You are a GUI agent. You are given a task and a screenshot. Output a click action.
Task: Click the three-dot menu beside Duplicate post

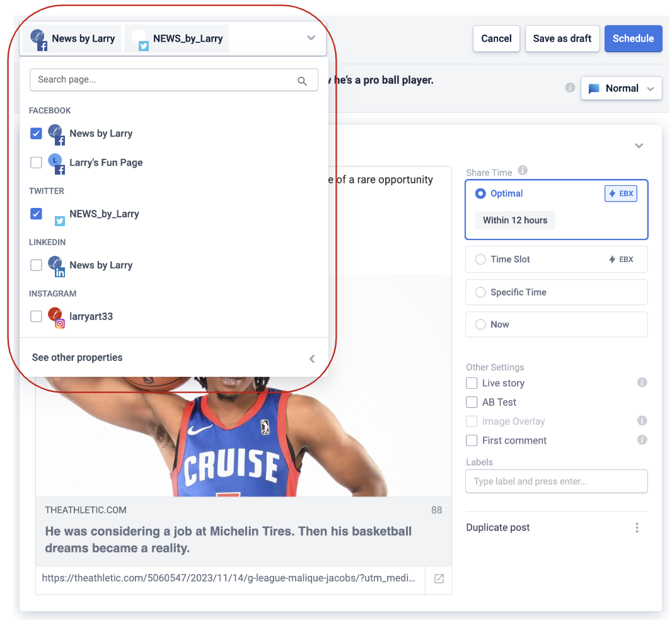[637, 527]
